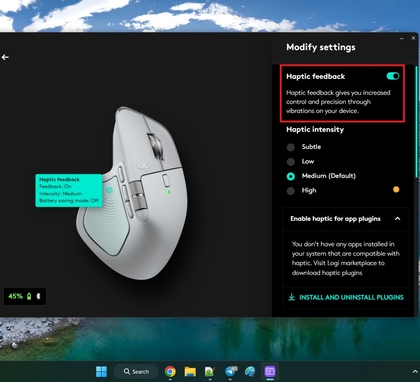This screenshot has width=420, height=382.
Task: Turn off the Haptic feedback switch
Action: pyautogui.click(x=393, y=76)
